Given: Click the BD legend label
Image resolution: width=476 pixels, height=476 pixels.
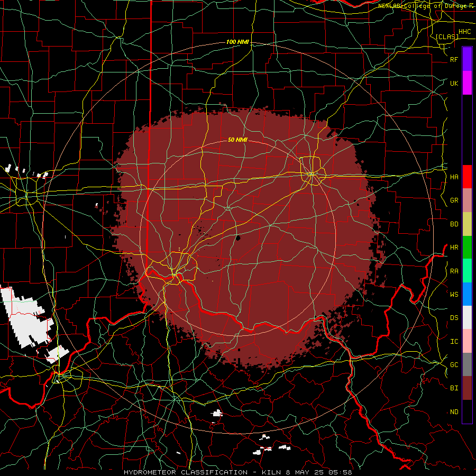Looking at the screenshot, I should (x=454, y=224).
